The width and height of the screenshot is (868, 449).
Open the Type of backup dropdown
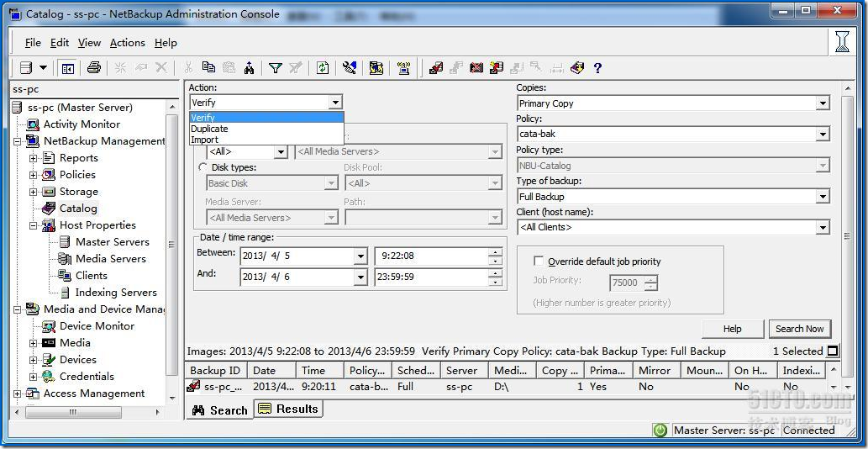click(823, 197)
